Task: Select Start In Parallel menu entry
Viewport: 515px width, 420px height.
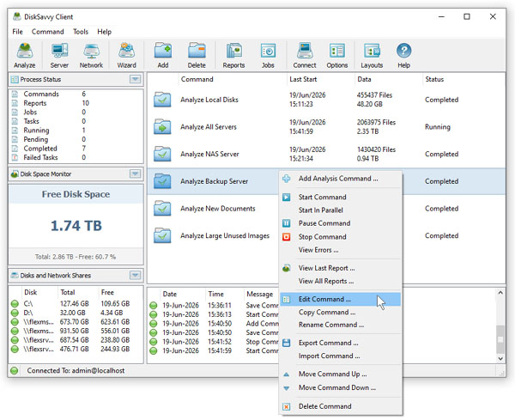Action: 341,210
